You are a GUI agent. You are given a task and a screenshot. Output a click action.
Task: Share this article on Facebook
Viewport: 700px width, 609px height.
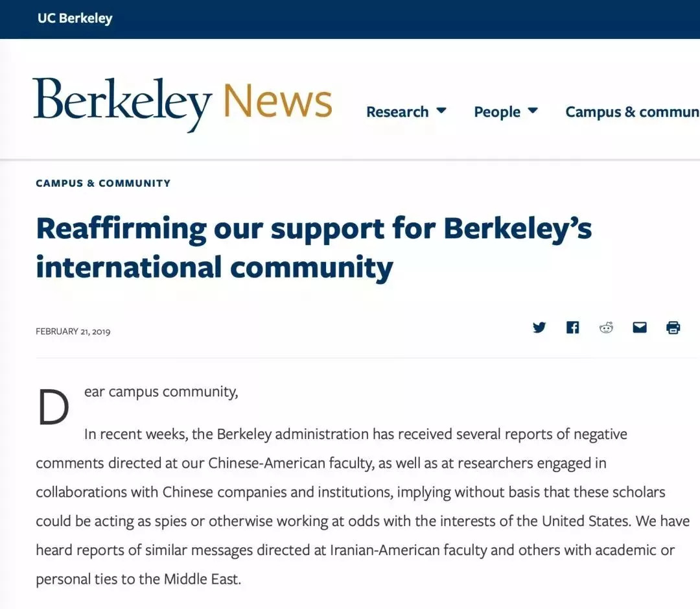click(573, 328)
